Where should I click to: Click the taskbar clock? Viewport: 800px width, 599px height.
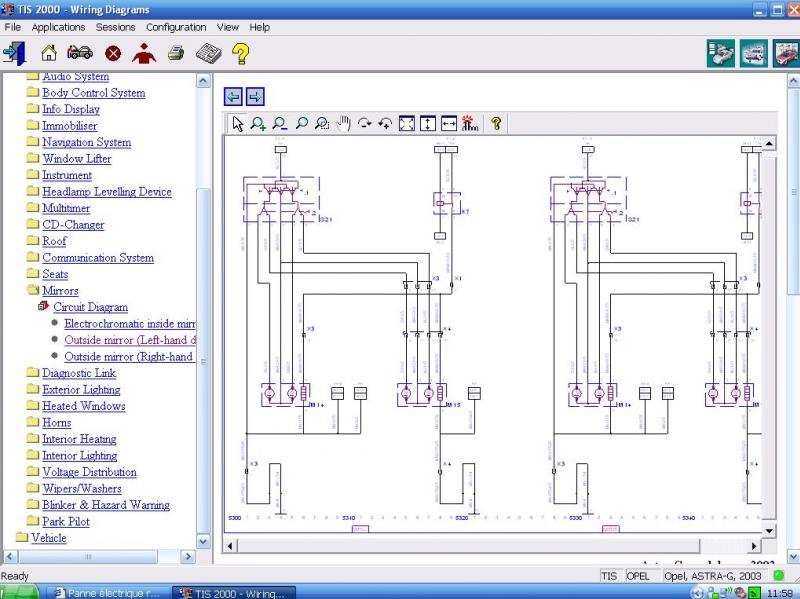[x=780, y=593]
